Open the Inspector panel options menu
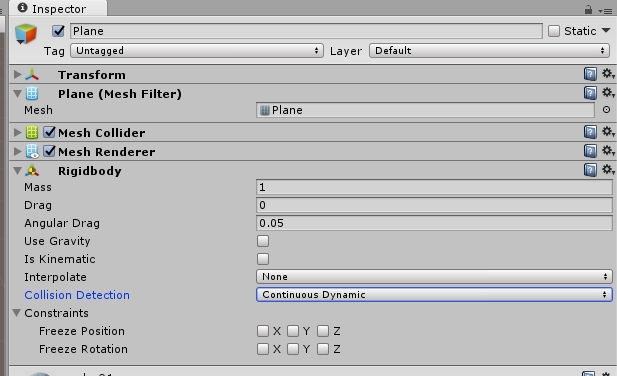Image resolution: width=617 pixels, height=376 pixels. click(605, 11)
